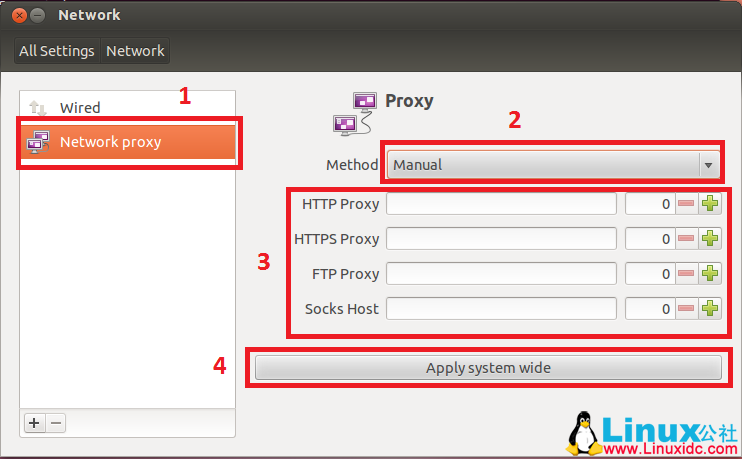Go back to All Settings
The image size is (742, 459).
[x=57, y=51]
